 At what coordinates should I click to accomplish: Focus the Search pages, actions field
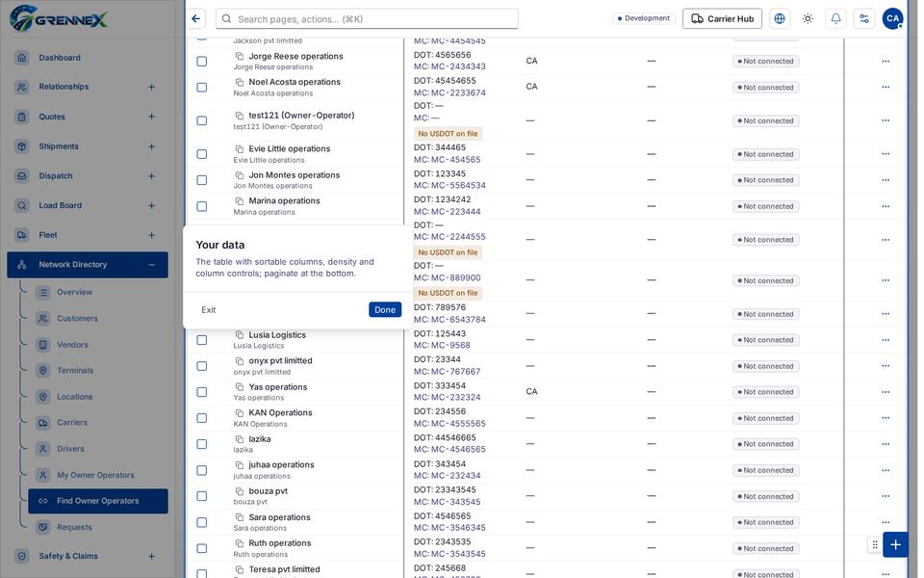click(367, 19)
